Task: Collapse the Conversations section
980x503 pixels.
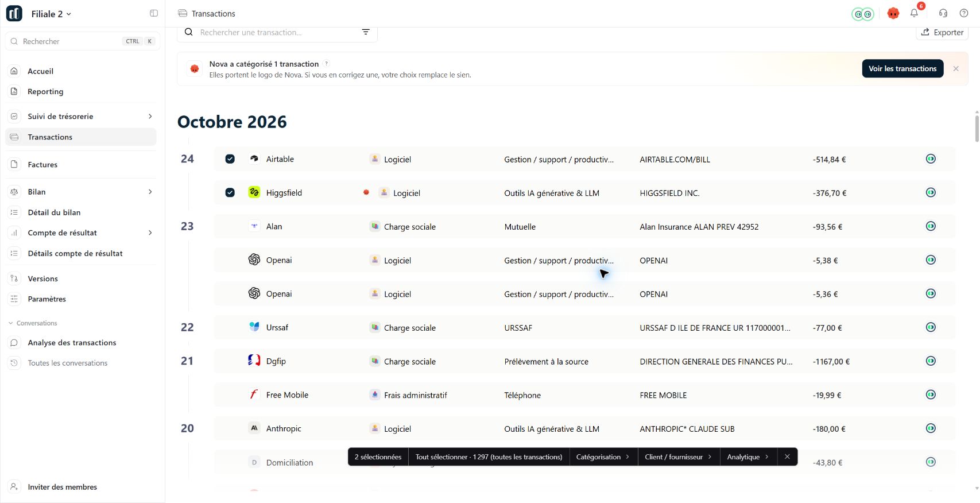Action: [33, 323]
